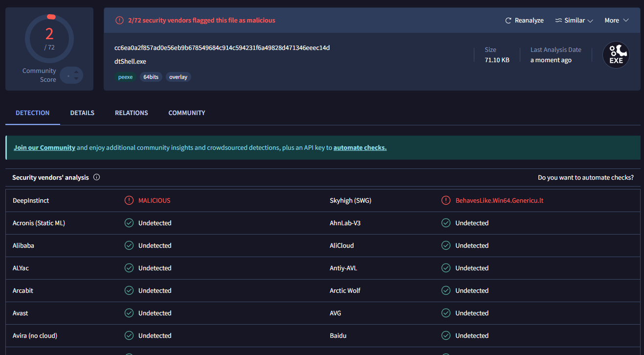Click the DeepInstinct vendor name
644x355 pixels.
(31, 201)
